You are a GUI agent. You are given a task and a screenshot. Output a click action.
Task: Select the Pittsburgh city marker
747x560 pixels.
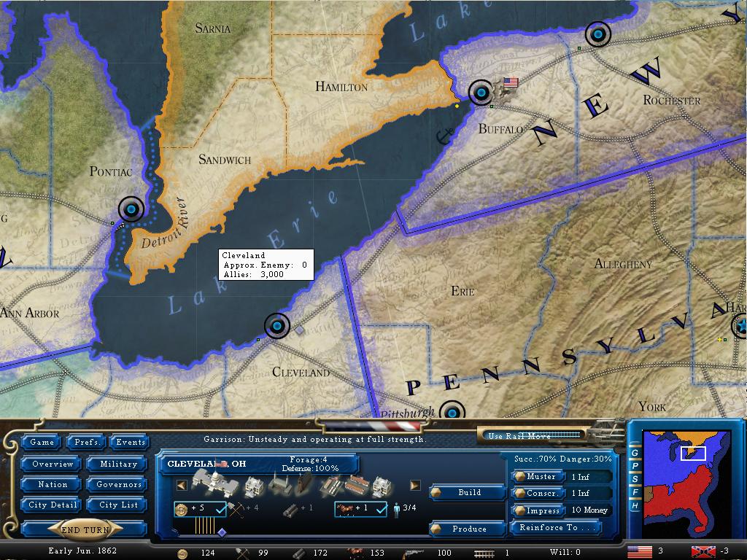(452, 411)
